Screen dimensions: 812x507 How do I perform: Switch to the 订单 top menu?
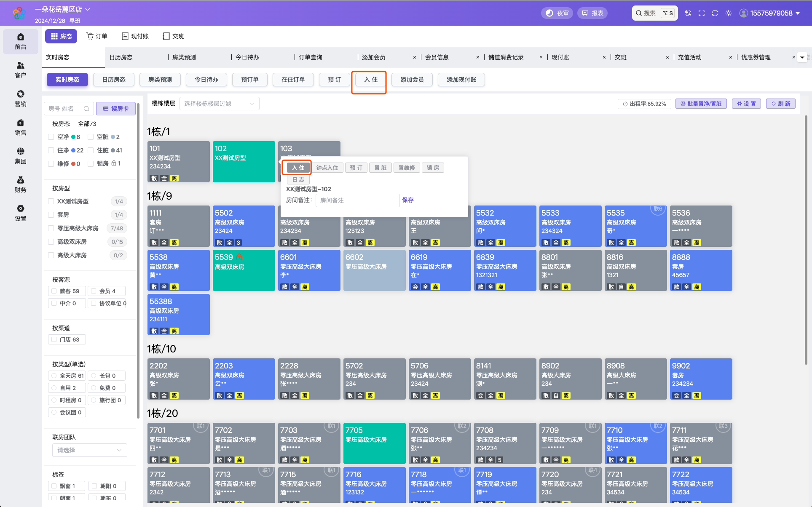[x=97, y=36]
